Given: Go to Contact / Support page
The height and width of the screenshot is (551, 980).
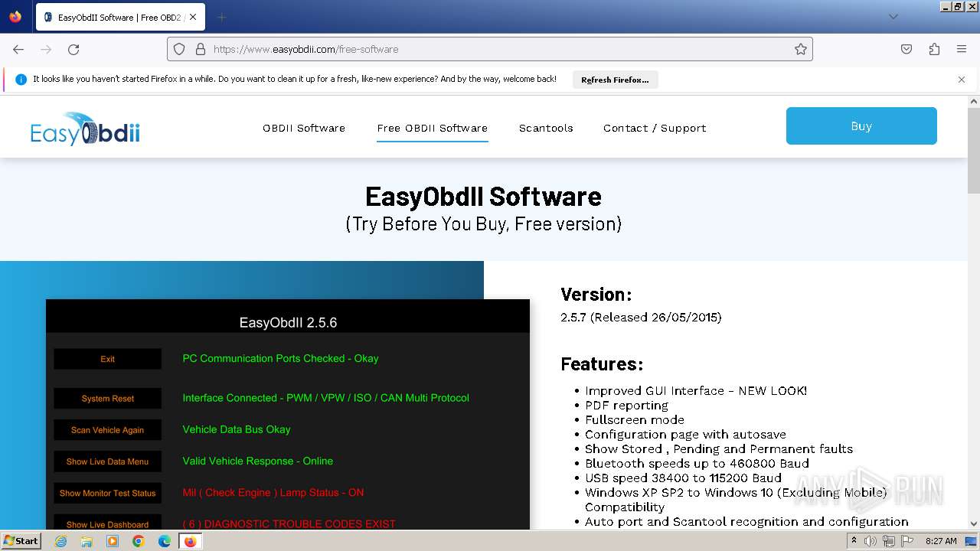Looking at the screenshot, I should (655, 128).
